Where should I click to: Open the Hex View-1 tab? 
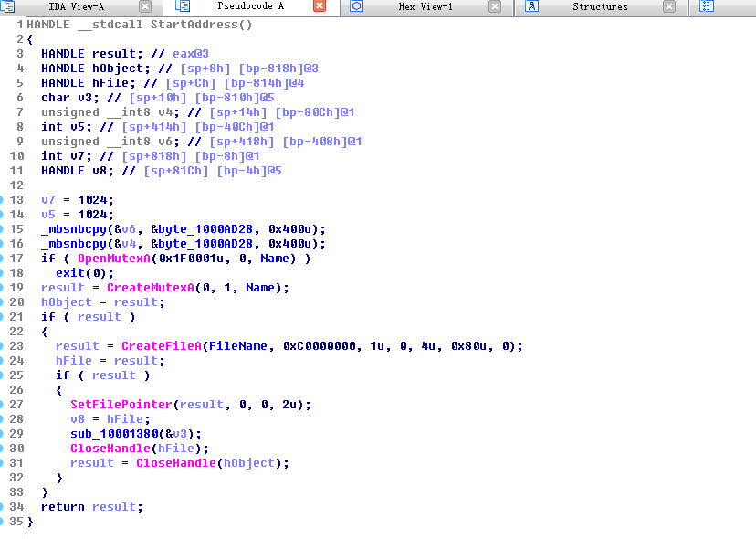point(425,6)
